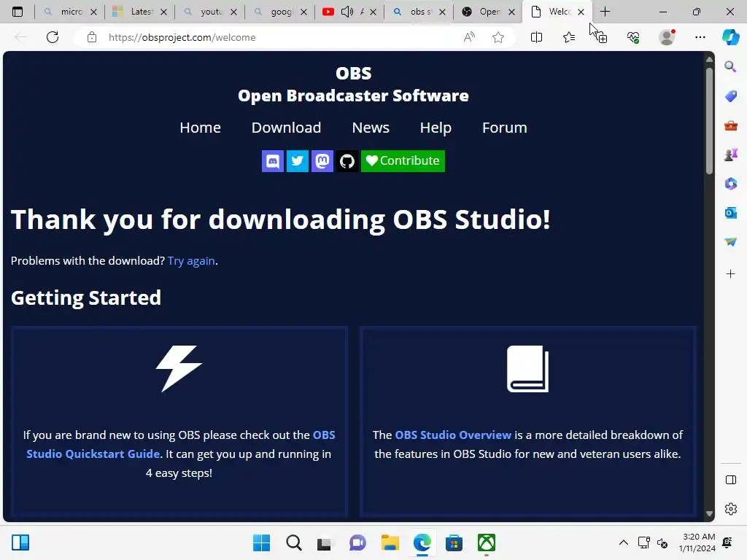Expand the system tray hidden icons chevron
The height and width of the screenshot is (560, 747).
(623, 542)
